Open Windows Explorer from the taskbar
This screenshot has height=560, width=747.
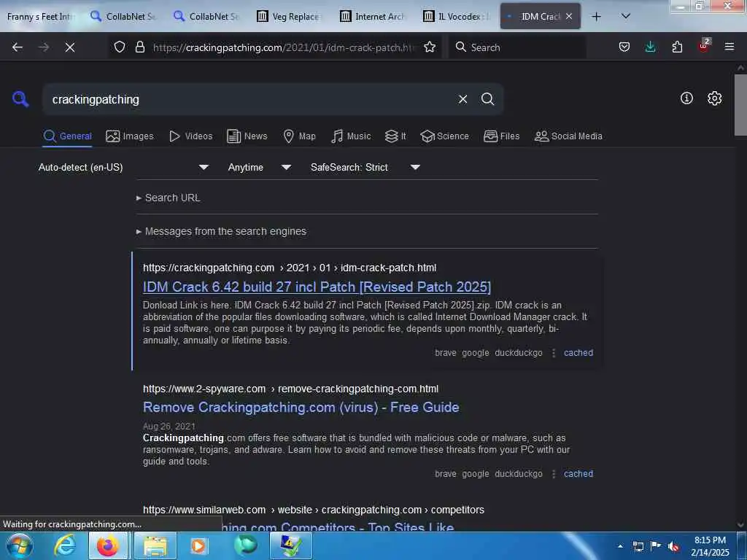point(155,545)
